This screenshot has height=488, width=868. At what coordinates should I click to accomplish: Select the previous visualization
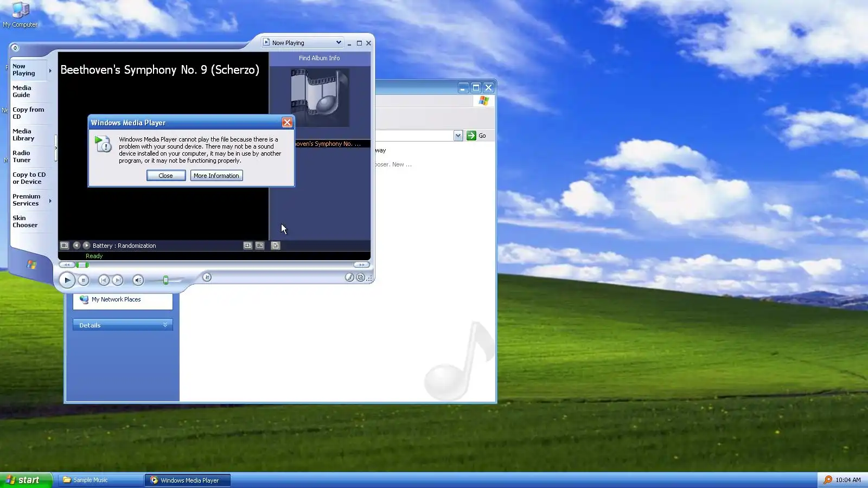pyautogui.click(x=76, y=246)
